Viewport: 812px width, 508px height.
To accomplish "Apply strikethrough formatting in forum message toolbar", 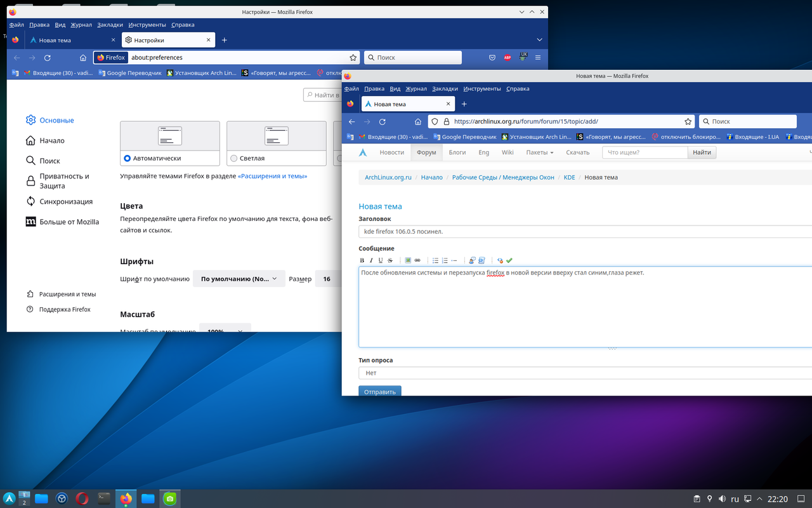I will tap(390, 260).
